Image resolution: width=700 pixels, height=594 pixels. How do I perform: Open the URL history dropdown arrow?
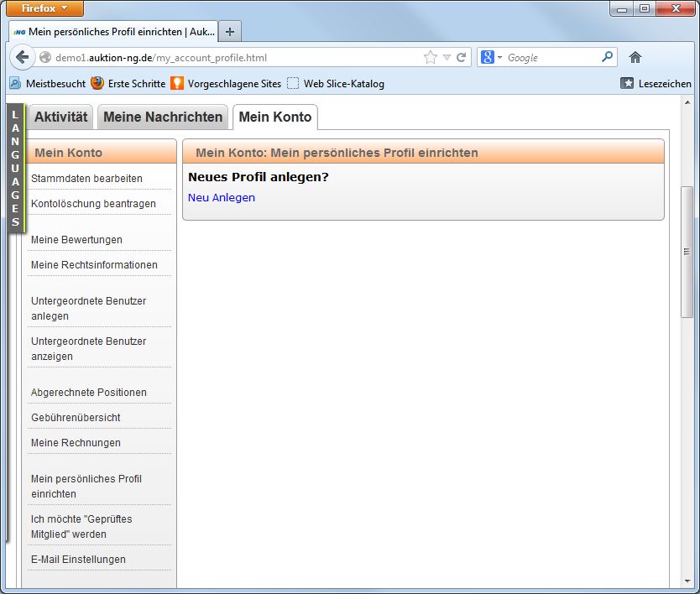pyautogui.click(x=447, y=58)
